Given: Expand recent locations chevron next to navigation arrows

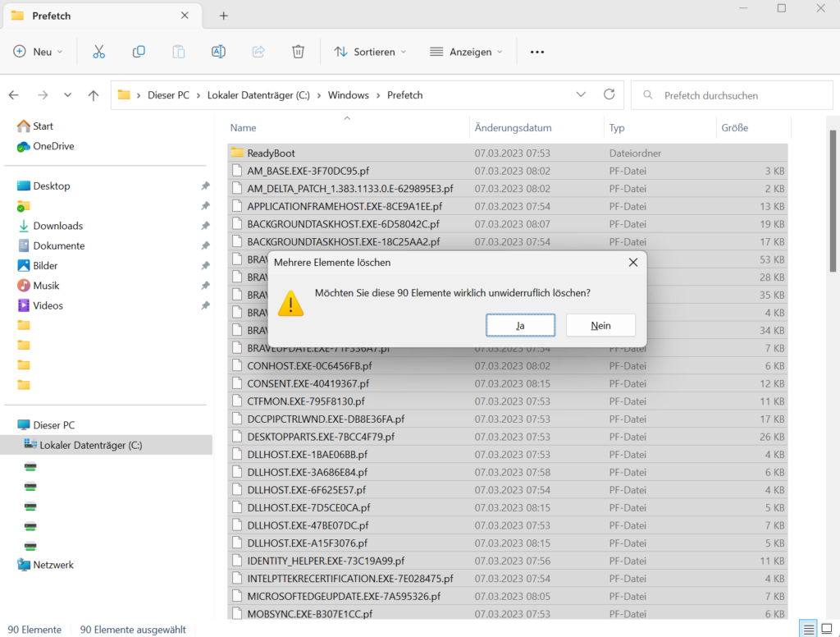Looking at the screenshot, I should (67, 94).
